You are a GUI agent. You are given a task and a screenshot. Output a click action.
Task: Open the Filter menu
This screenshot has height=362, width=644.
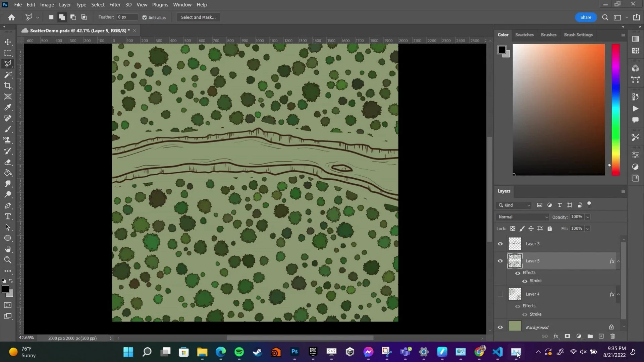tap(115, 5)
